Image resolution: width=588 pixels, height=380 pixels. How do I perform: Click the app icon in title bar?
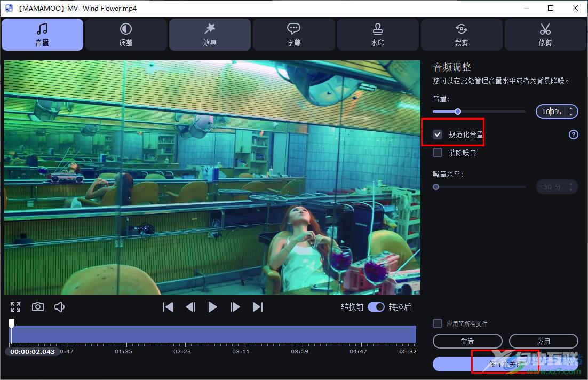(x=9, y=8)
